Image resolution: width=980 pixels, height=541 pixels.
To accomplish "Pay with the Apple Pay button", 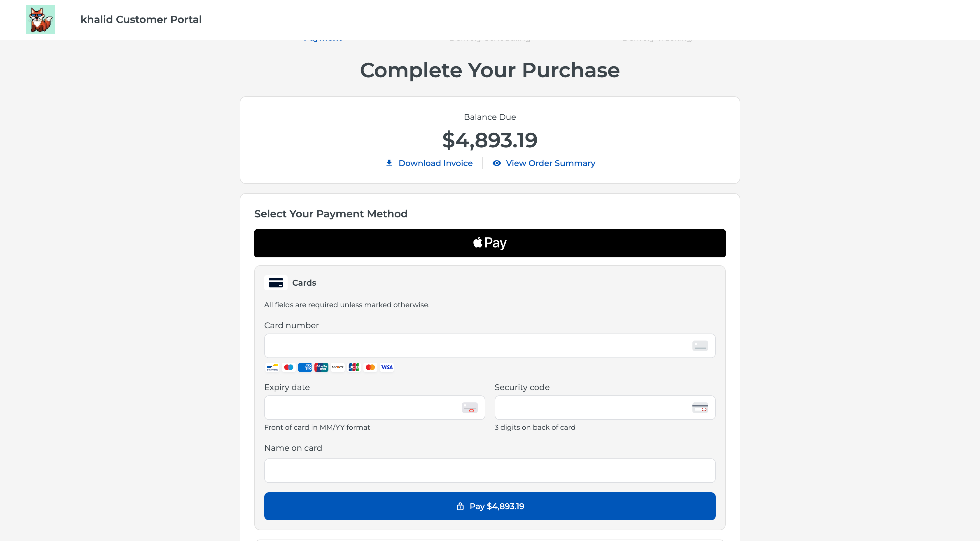I will [490, 243].
